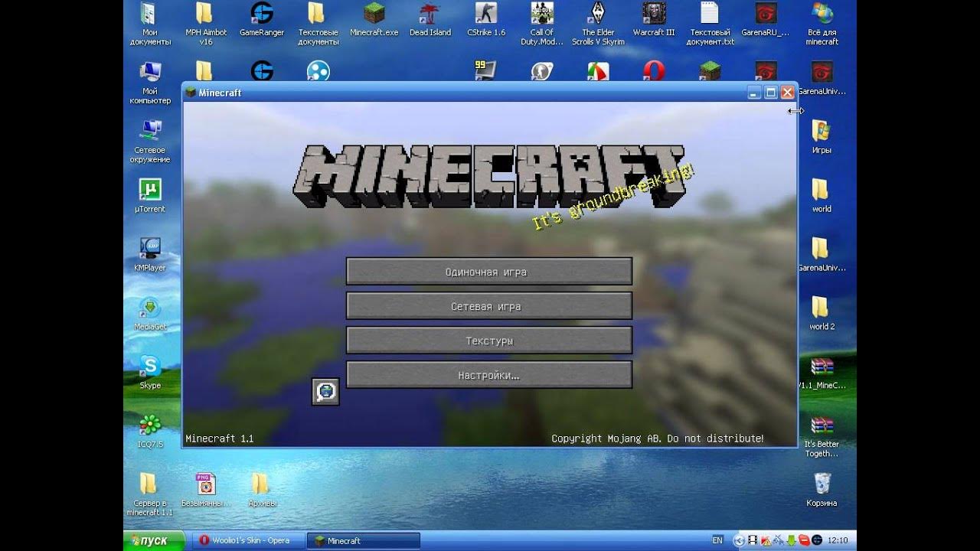
Task: Launch CStrike 1.6 from the desktop
Action: click(485, 21)
